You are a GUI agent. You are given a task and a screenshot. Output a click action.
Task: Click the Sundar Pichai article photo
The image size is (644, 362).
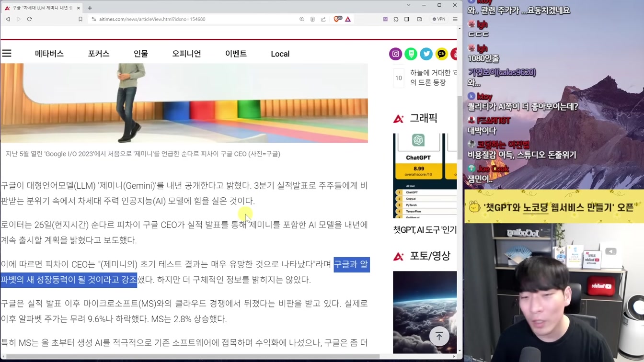click(184, 103)
